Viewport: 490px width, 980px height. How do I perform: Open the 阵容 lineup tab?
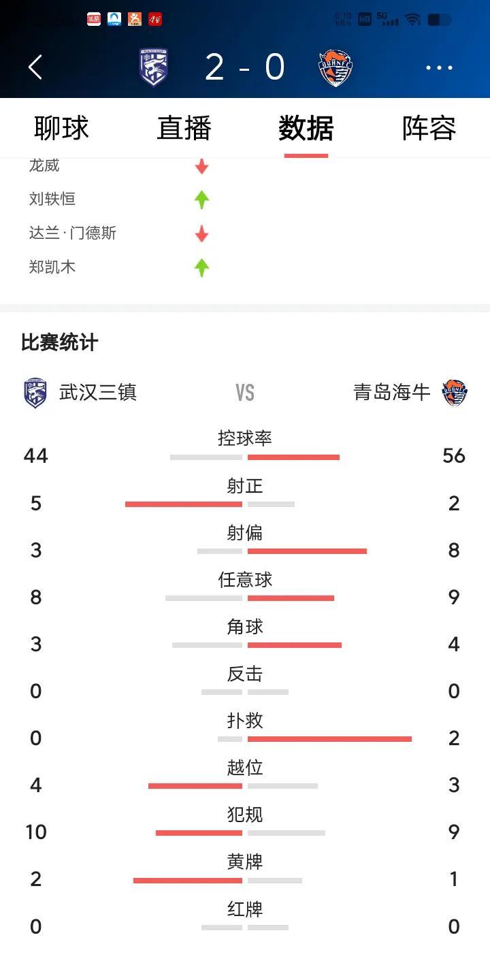pyautogui.click(x=429, y=128)
